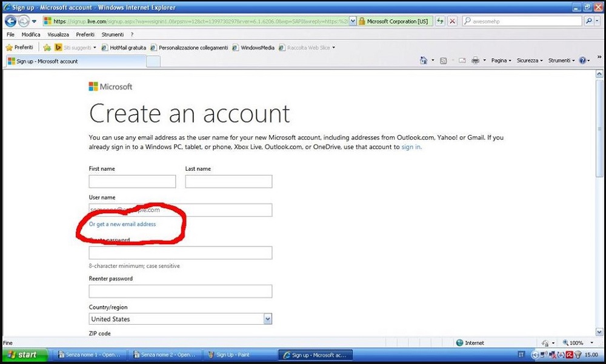Open the Visualizza menu
Screen dimensions: 606x364
point(58,35)
